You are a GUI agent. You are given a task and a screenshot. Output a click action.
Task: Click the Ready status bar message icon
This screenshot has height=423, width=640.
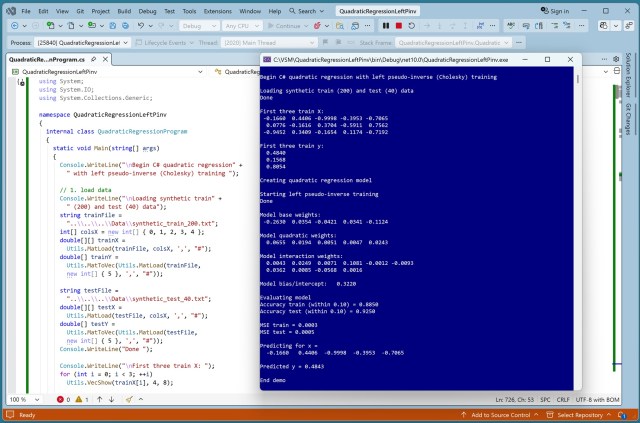tap(10, 415)
